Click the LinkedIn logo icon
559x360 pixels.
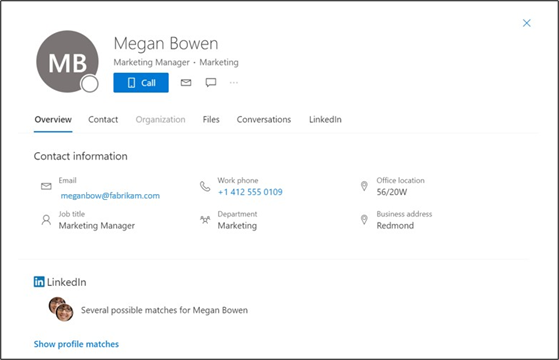click(x=39, y=282)
